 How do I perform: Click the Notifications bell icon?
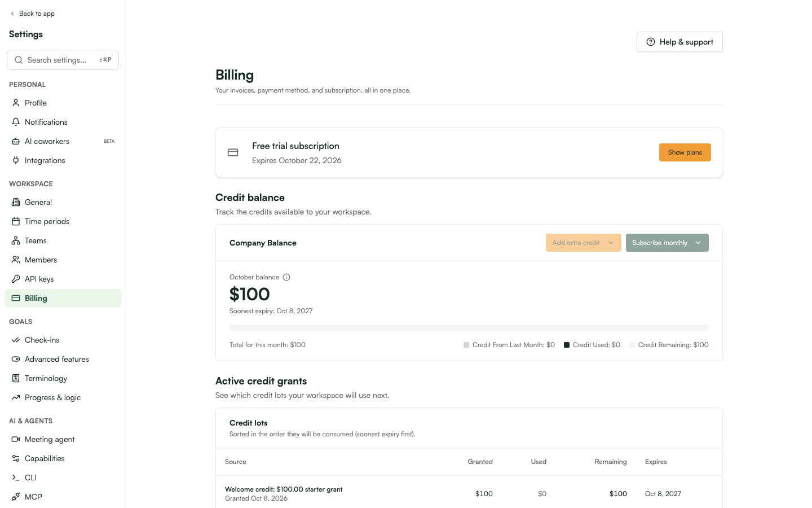pyautogui.click(x=16, y=122)
